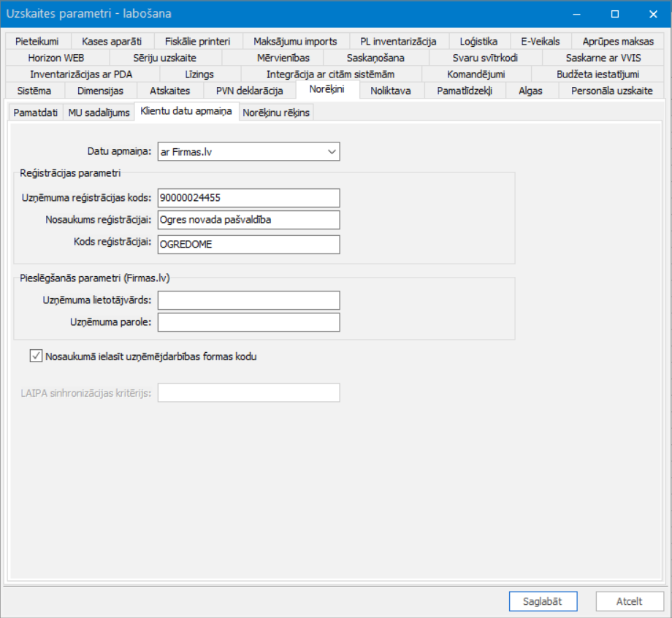Close the Uzskaites parametri window

(653, 14)
